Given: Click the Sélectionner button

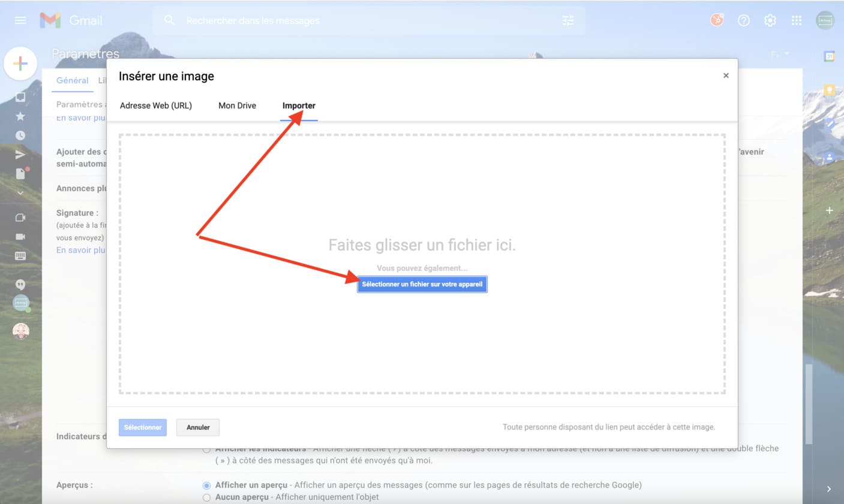Looking at the screenshot, I should point(143,427).
